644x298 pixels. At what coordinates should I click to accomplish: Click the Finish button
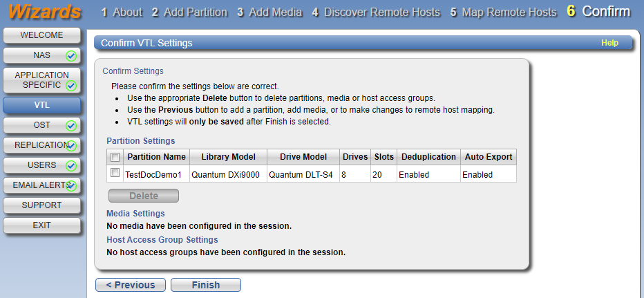(206, 285)
